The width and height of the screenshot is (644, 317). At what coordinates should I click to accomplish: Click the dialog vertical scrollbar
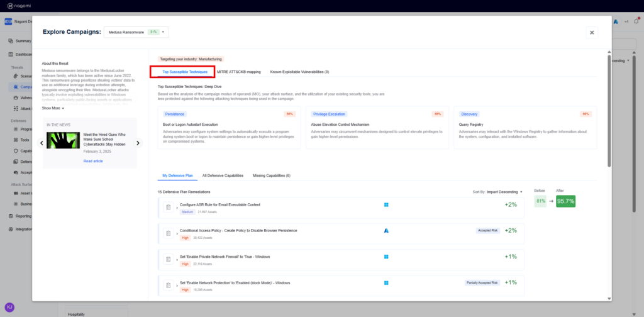609,111
